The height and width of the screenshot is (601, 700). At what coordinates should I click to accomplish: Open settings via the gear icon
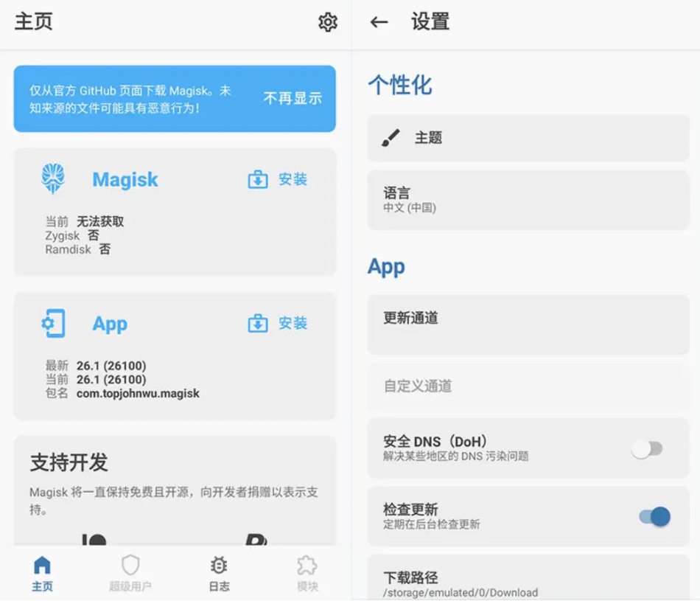coord(327,22)
